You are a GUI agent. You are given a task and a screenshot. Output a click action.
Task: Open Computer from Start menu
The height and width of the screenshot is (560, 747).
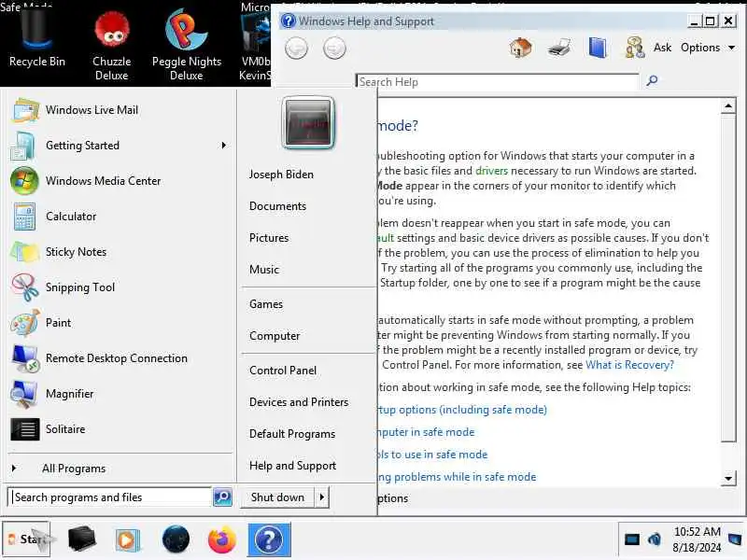coord(275,336)
